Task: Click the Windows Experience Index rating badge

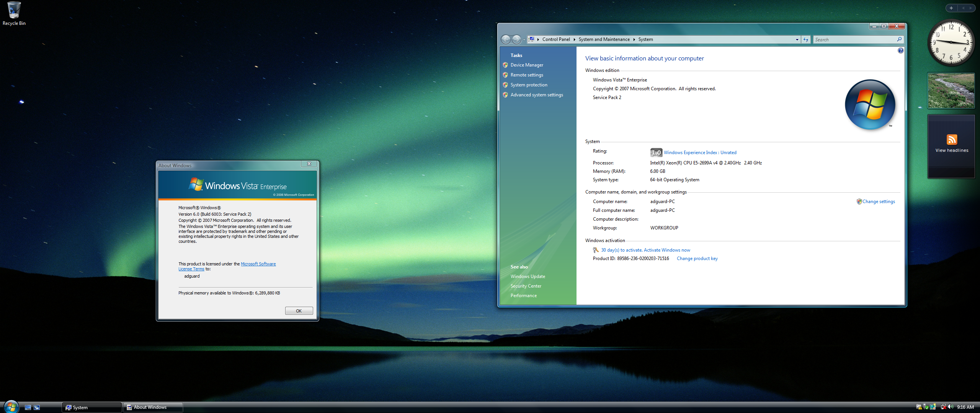Action: click(656, 153)
